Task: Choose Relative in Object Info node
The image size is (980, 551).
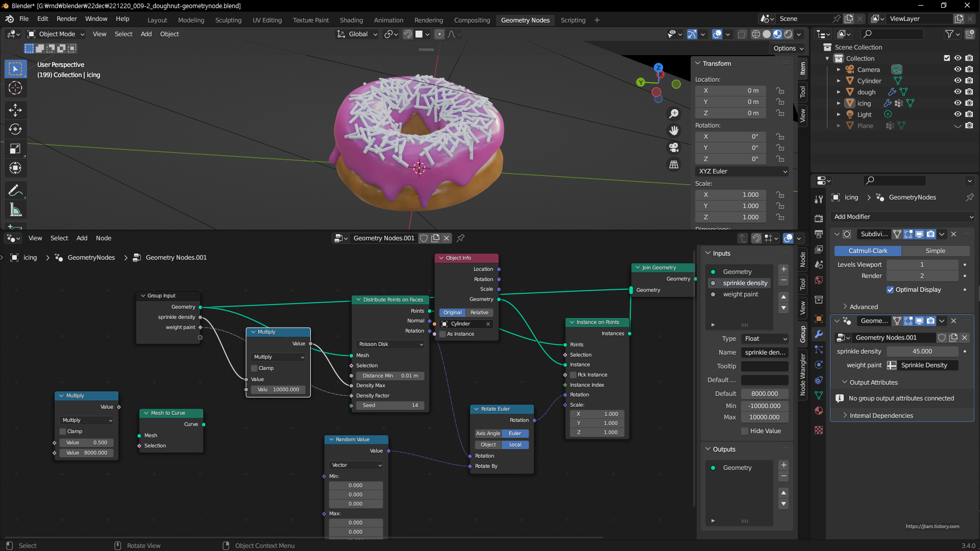Action: [x=479, y=312]
